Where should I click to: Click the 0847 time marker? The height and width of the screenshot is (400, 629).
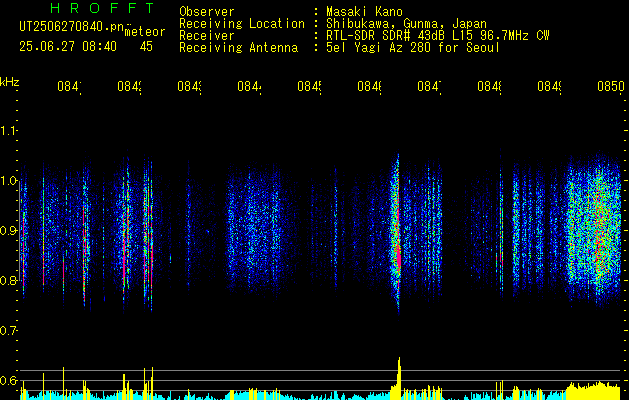coord(430,87)
